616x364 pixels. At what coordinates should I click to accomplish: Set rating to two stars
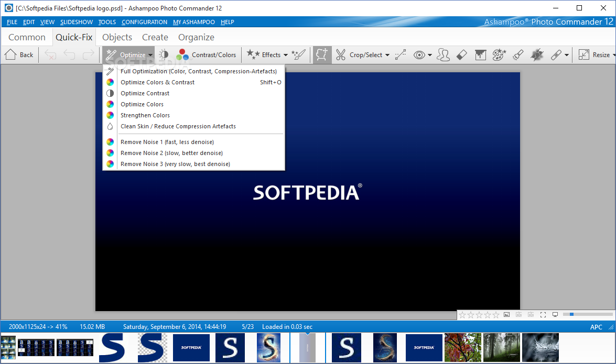pyautogui.click(x=471, y=315)
